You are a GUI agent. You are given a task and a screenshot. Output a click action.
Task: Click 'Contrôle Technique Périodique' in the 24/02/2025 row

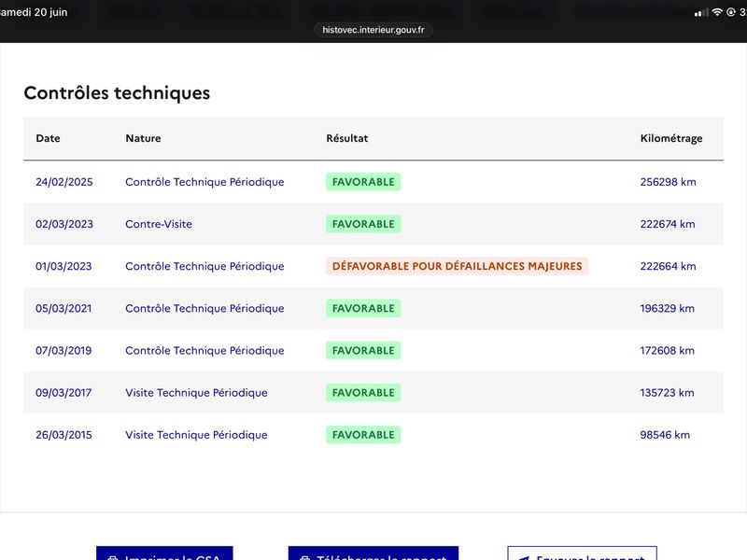(x=204, y=182)
